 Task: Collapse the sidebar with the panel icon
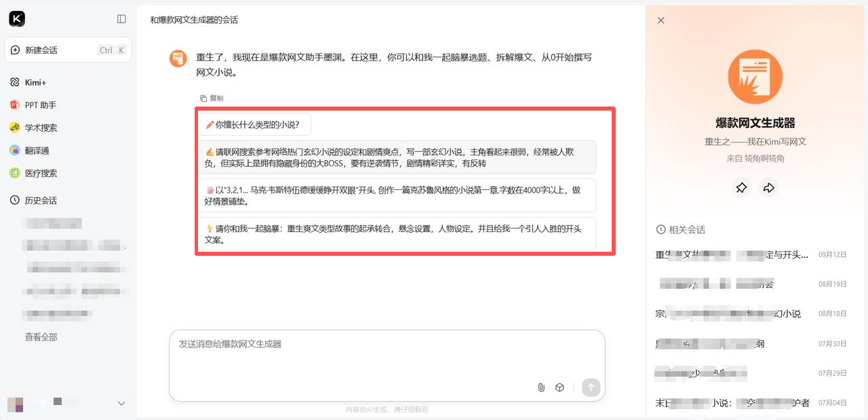(121, 19)
